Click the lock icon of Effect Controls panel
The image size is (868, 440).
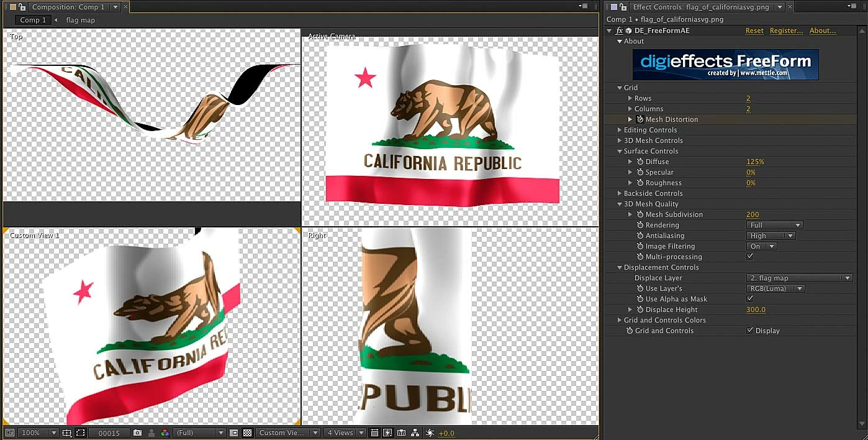pyautogui.click(x=623, y=7)
